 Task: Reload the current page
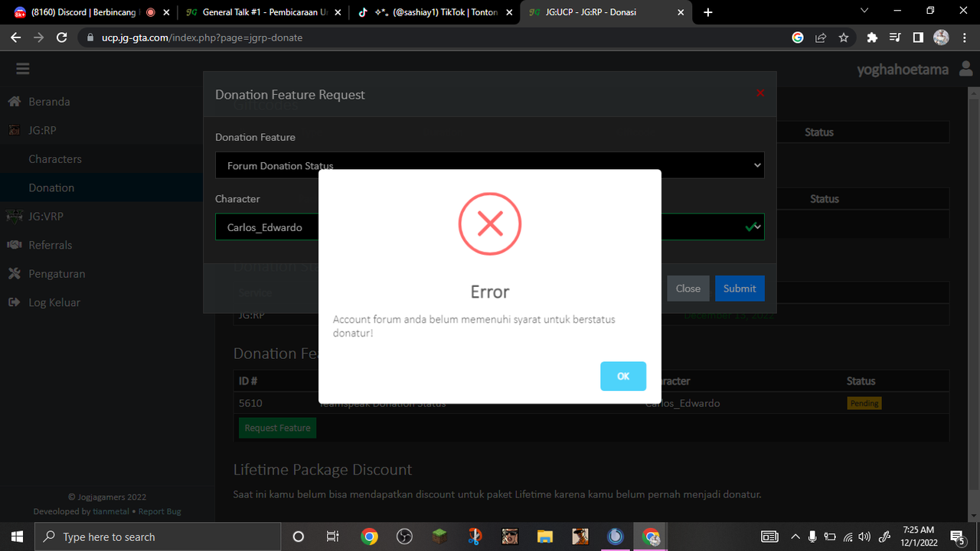tap(63, 37)
